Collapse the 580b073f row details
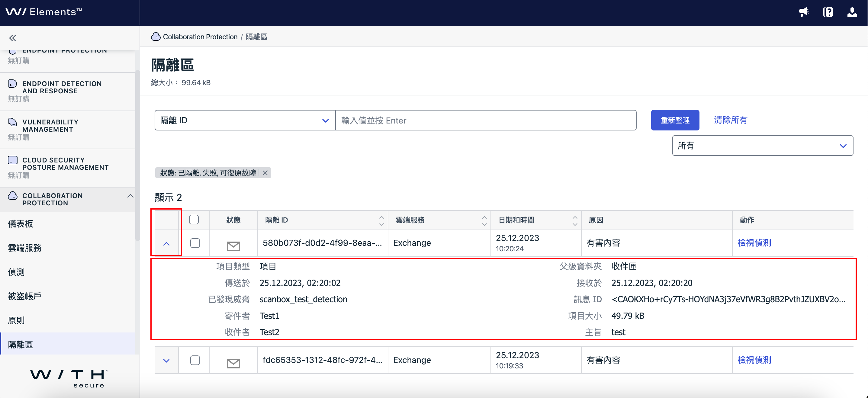The width and height of the screenshot is (868, 398). [x=166, y=244]
